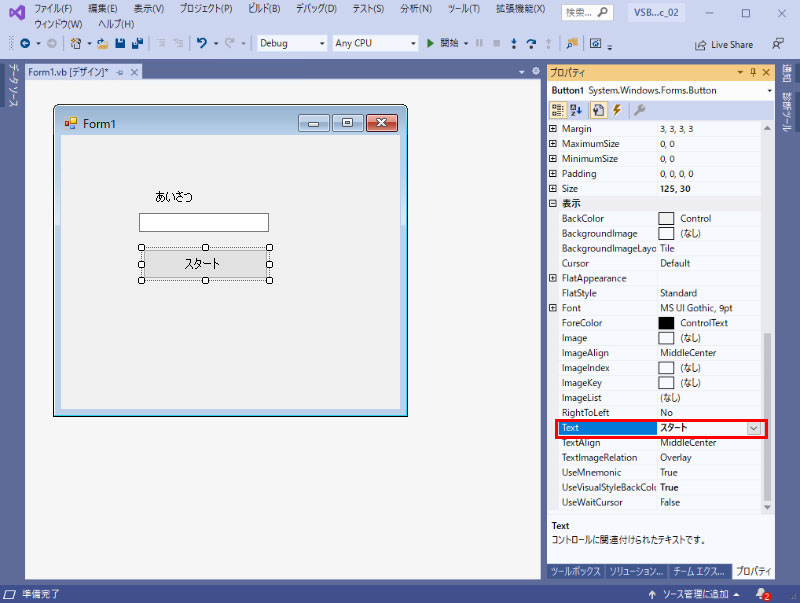Select the スタート button on Form1
Screen dimensions: 800x603
tap(204, 264)
